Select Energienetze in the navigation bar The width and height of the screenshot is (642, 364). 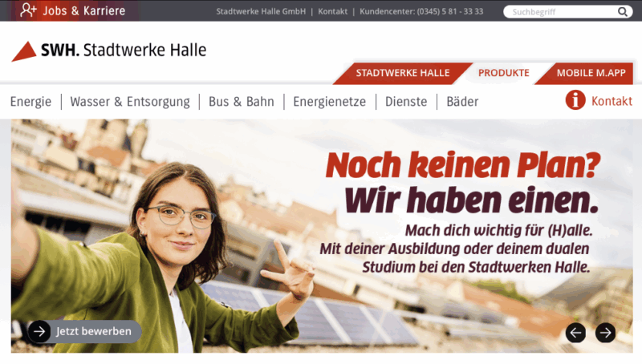point(329,102)
